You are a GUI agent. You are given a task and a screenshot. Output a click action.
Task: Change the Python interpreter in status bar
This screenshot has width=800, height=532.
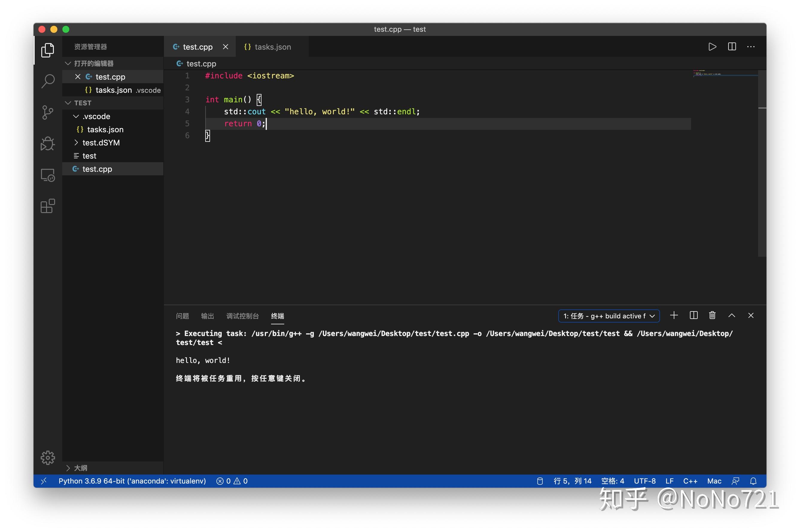[x=132, y=481]
